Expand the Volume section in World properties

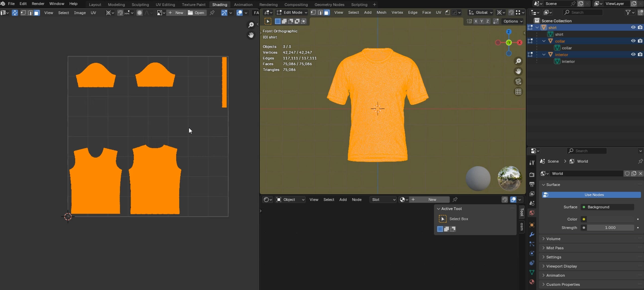click(553, 238)
